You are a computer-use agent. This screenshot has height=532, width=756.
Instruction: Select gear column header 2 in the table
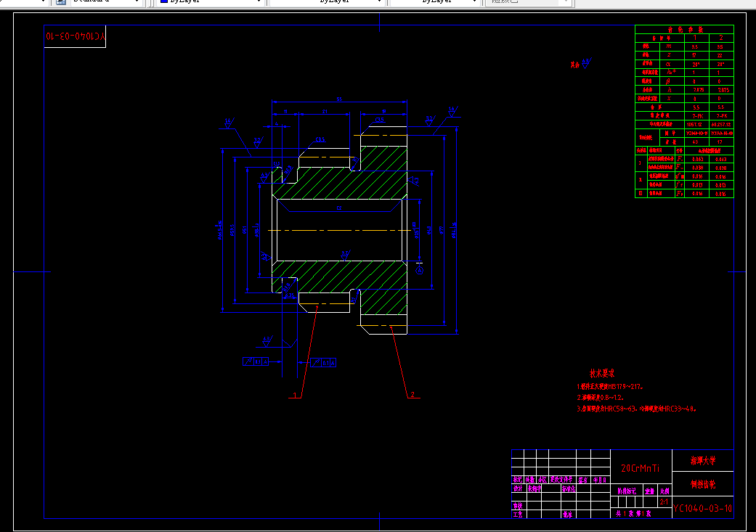point(721,38)
